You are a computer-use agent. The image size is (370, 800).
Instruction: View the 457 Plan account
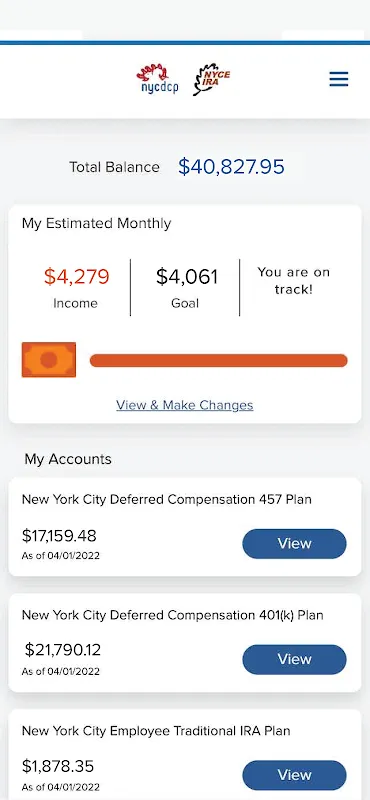coord(294,543)
